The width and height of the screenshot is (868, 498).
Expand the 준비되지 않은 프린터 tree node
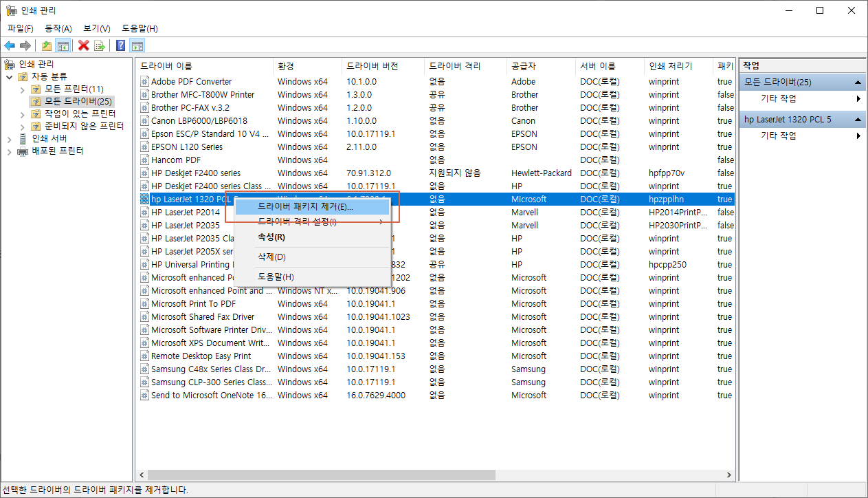click(x=22, y=126)
